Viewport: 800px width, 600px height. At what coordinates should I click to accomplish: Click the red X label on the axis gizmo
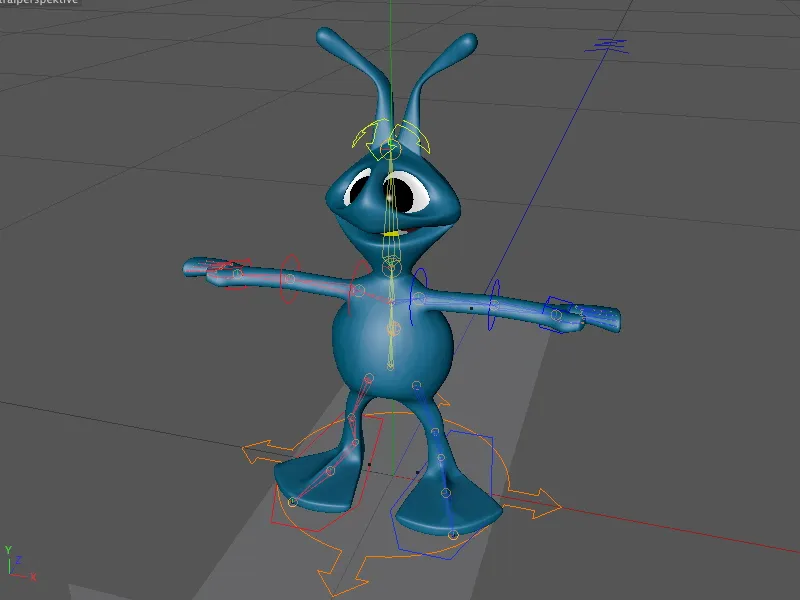(31, 575)
